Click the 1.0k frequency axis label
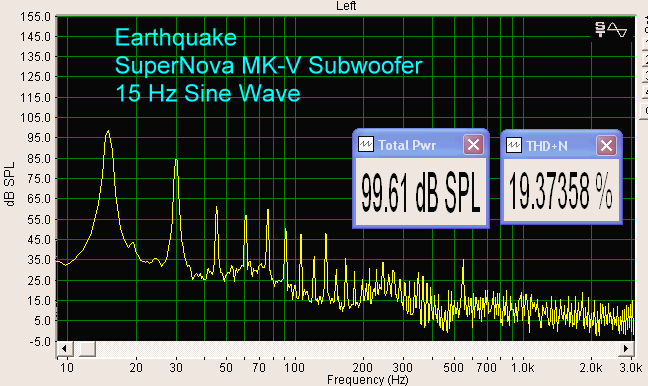 coord(523,367)
